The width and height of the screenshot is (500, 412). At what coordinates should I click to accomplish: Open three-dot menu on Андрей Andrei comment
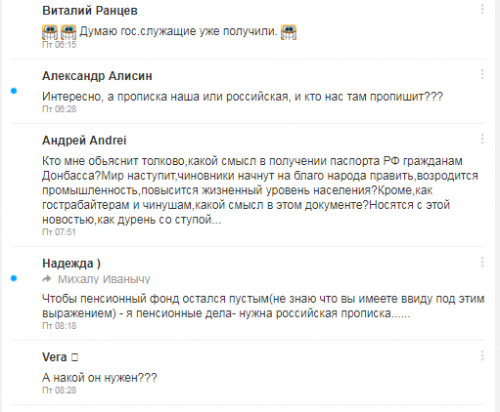482,139
